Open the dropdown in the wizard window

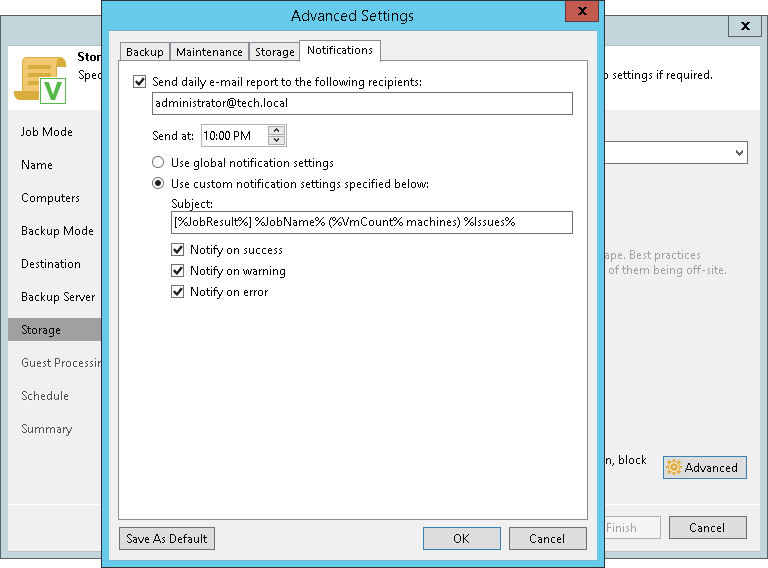click(739, 153)
